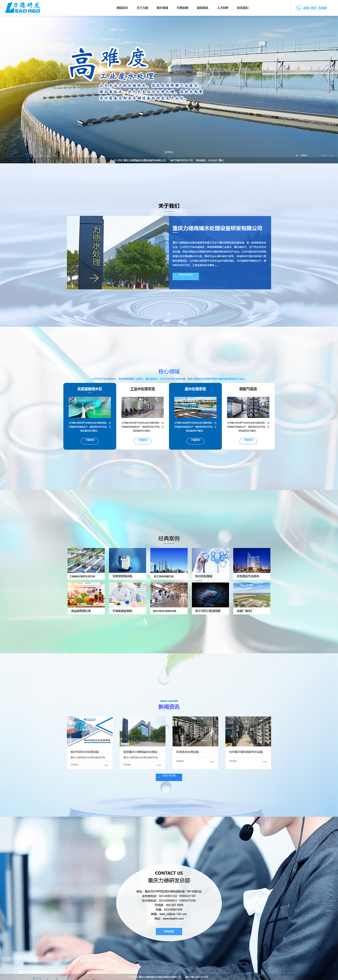338x980 pixels.
Task: Click the 医疗机构污水处理设备 news image
Action: click(90, 732)
